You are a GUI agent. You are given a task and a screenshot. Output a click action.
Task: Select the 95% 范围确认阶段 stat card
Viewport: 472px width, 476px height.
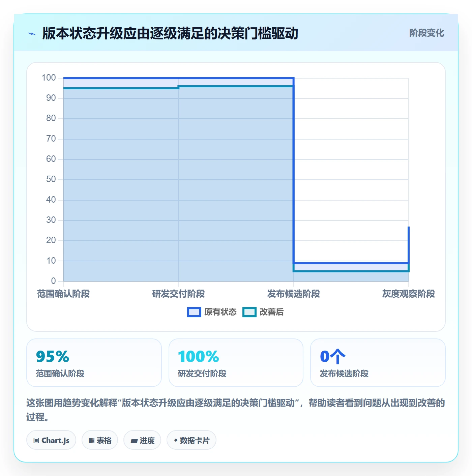(x=94, y=363)
